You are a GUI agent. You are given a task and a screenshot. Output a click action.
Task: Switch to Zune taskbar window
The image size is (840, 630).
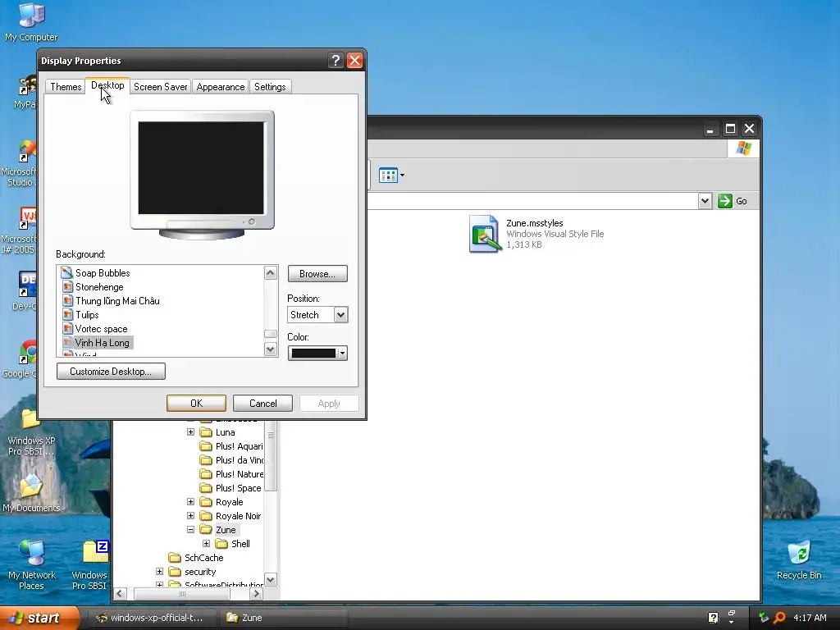[x=282, y=618]
